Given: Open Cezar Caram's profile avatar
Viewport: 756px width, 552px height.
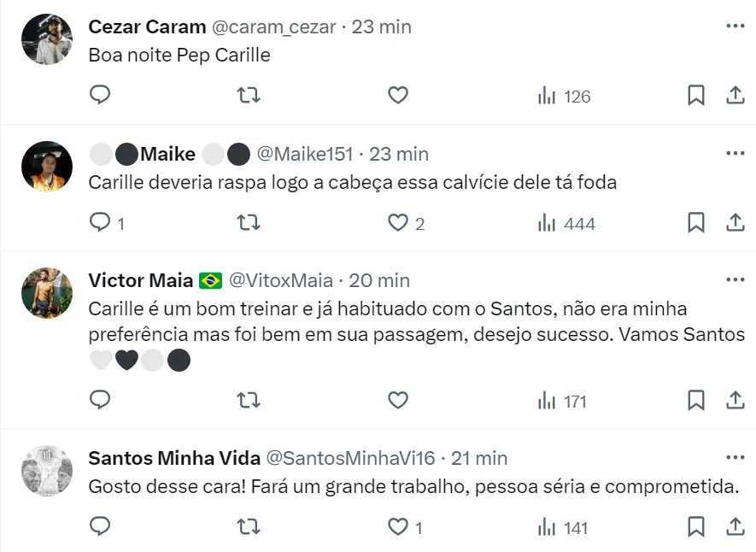Looking at the screenshot, I should coord(47,39).
